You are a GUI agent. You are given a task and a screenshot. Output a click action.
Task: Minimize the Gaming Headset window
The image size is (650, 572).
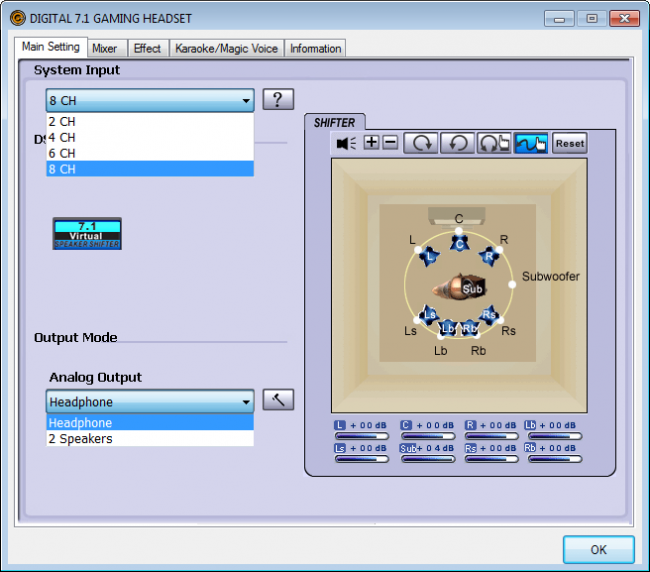click(559, 19)
